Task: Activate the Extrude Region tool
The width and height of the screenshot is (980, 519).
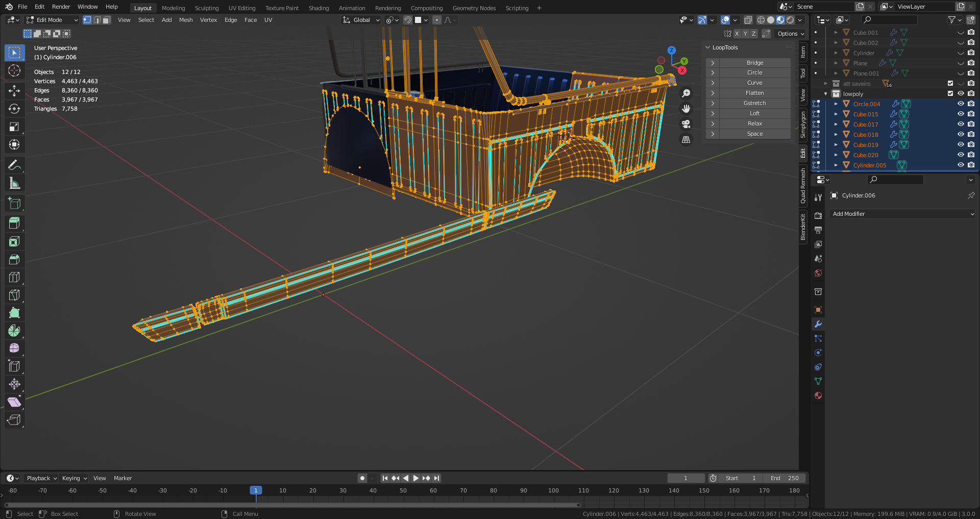Action: point(14,223)
